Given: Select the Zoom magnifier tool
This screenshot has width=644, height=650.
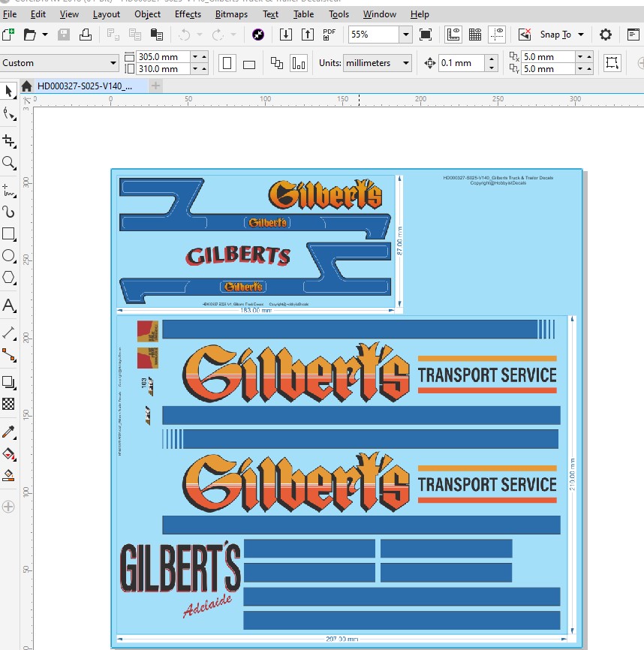Looking at the screenshot, I should pyautogui.click(x=9, y=163).
